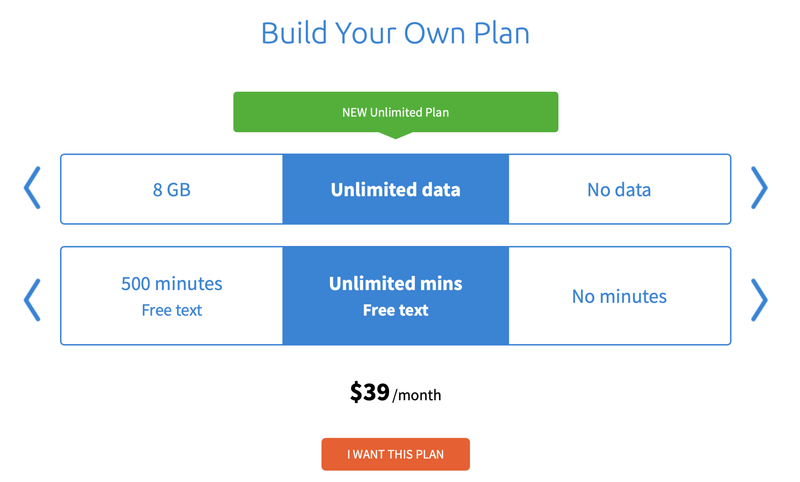
Task: Select the Unlimited data option
Action: [396, 189]
